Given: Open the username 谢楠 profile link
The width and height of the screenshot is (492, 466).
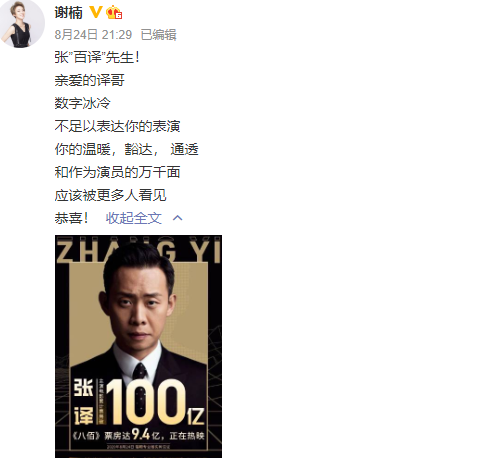Looking at the screenshot, I should click(x=69, y=13).
